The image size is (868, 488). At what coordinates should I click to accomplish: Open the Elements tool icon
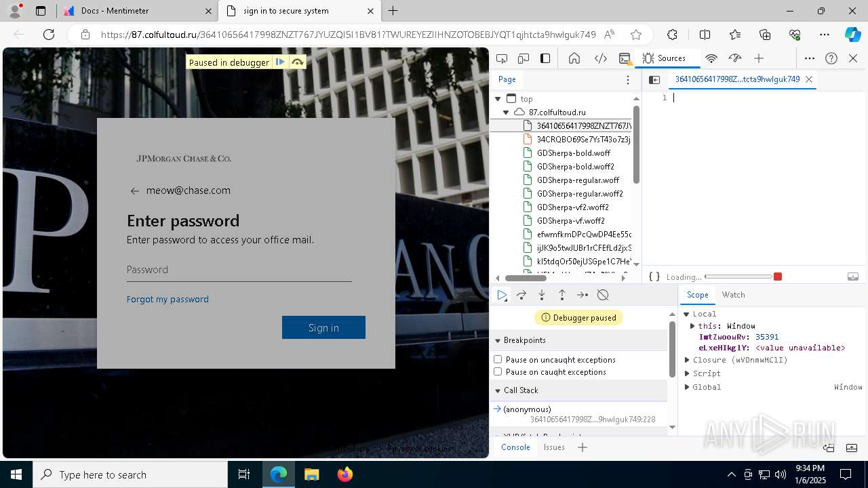pos(601,58)
